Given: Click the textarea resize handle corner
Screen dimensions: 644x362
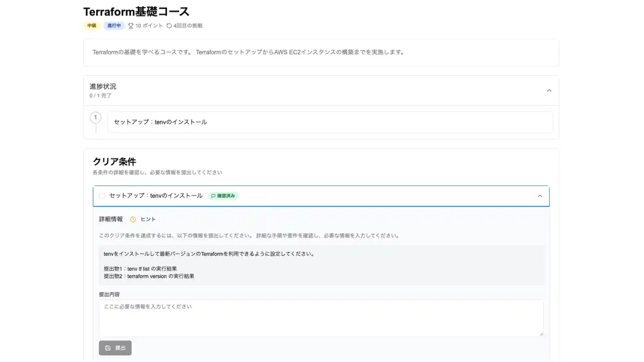Looking at the screenshot, I should tap(541, 333).
